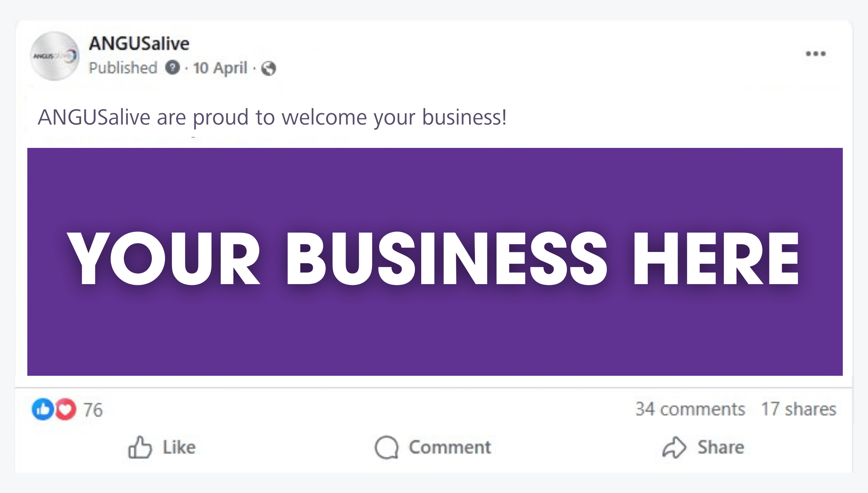Click the speech bubble Comment icon
Viewport: 868px width, 493px height.
tap(387, 447)
